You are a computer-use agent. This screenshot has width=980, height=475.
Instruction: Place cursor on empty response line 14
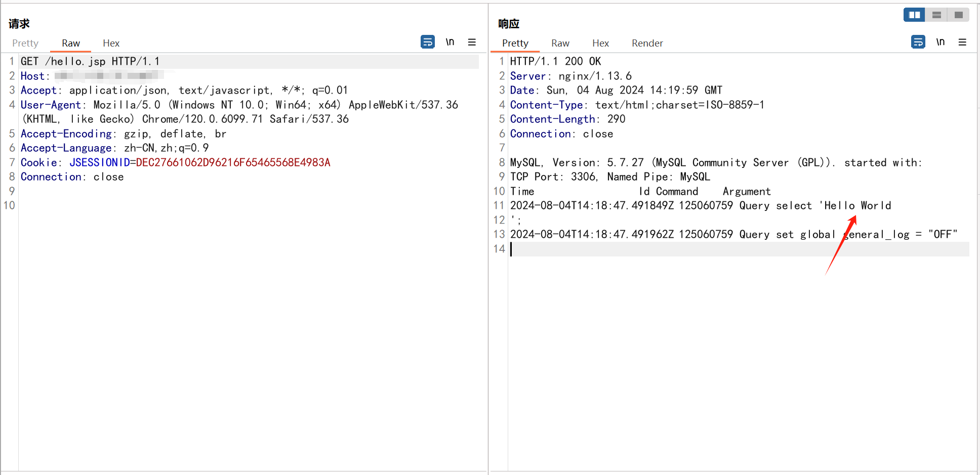pyautogui.click(x=709, y=249)
